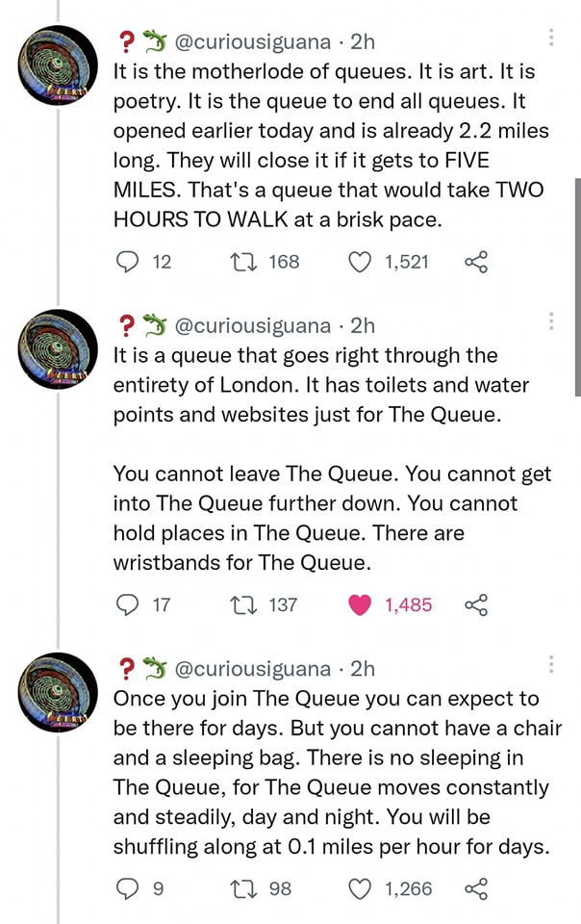Share the 'motherlode of queues' tweet

(476, 262)
